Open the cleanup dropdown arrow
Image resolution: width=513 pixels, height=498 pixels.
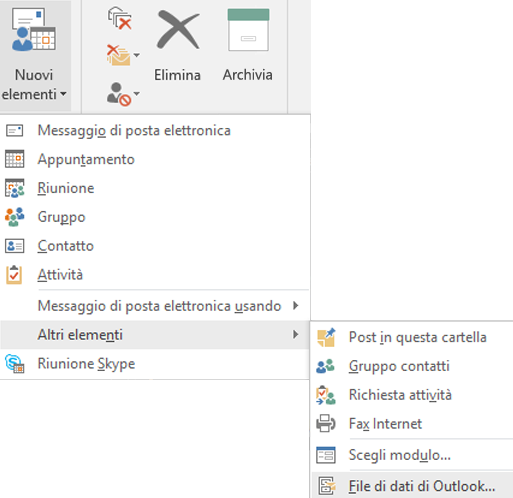coord(137,55)
